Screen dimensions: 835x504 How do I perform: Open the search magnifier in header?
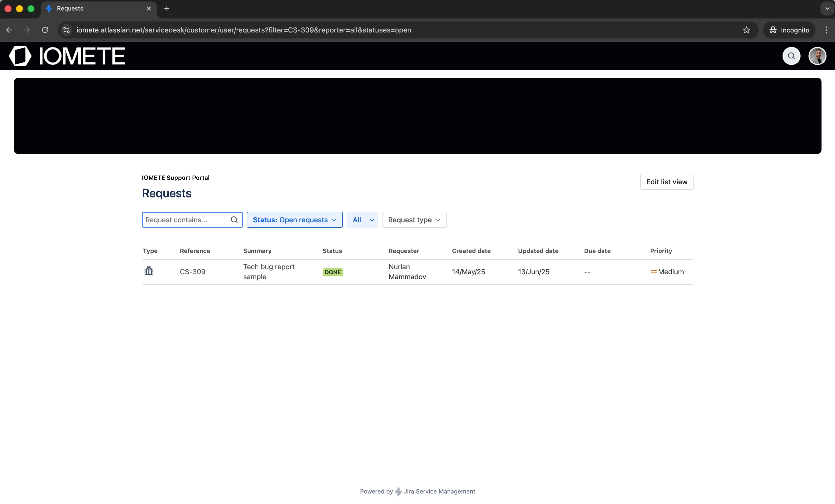pos(791,56)
